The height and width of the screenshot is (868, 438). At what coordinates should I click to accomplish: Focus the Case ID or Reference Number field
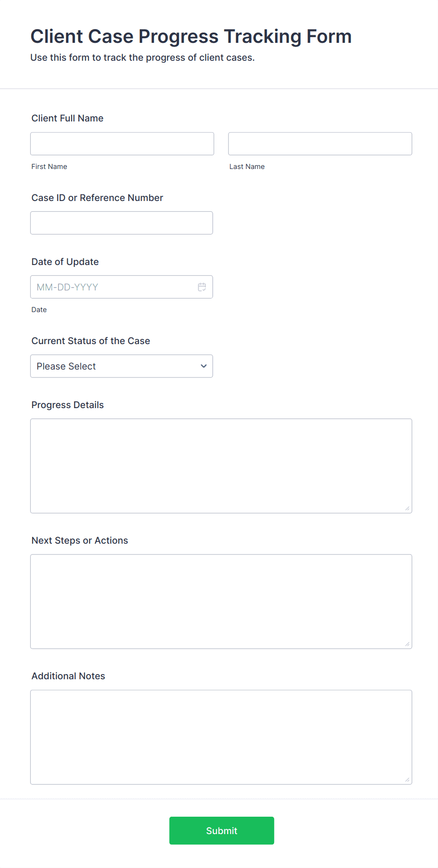[122, 223]
